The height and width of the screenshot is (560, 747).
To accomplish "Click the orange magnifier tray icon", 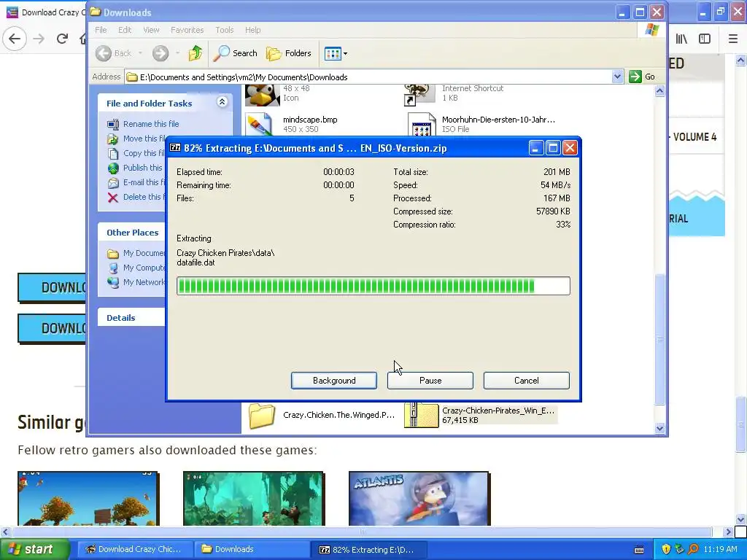I will click(693, 549).
